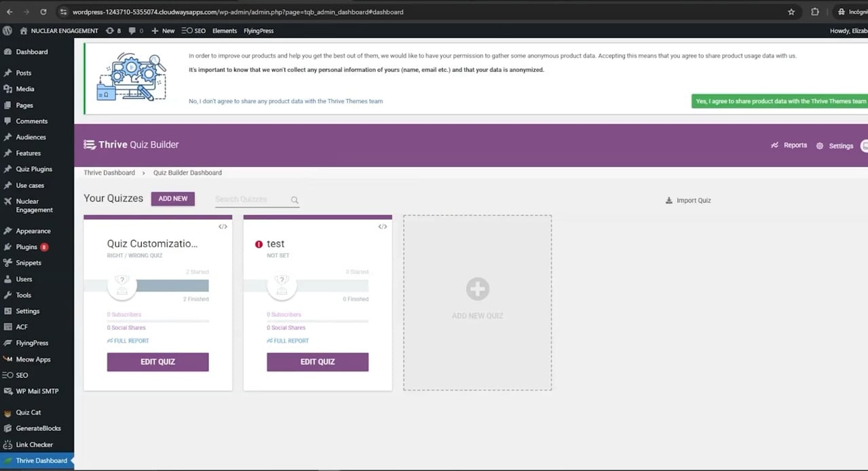This screenshot has width=868, height=471.
Task: Open Elements in the admin bar
Action: coord(225,31)
